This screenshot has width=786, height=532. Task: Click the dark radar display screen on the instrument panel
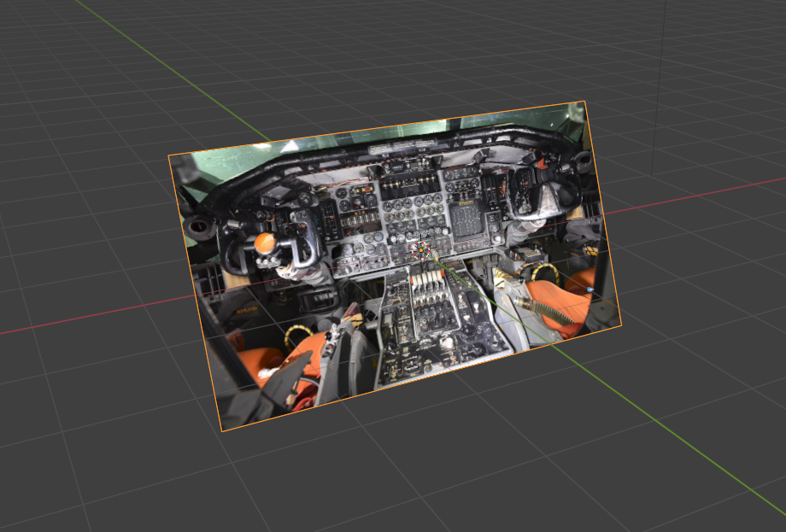[466, 221]
